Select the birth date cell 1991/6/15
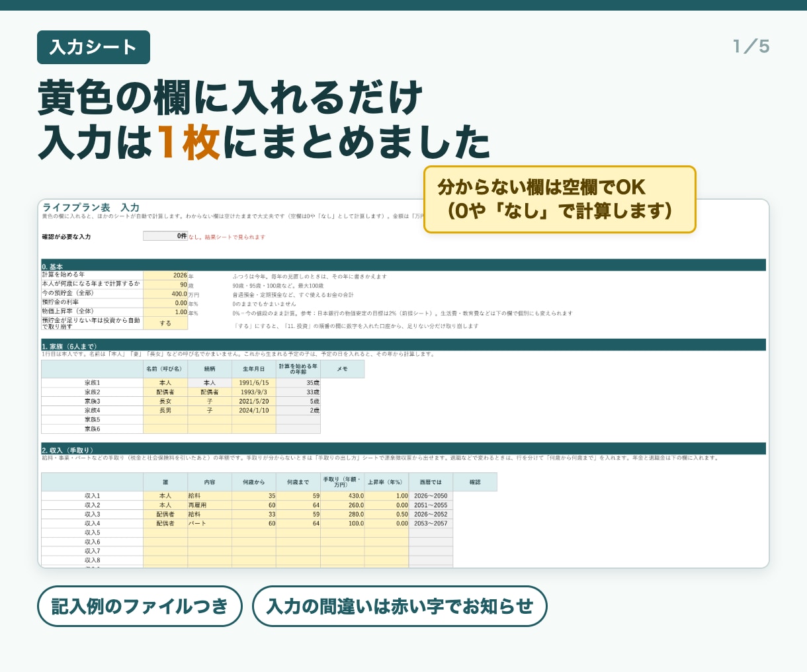This screenshot has width=807, height=672. click(x=254, y=383)
